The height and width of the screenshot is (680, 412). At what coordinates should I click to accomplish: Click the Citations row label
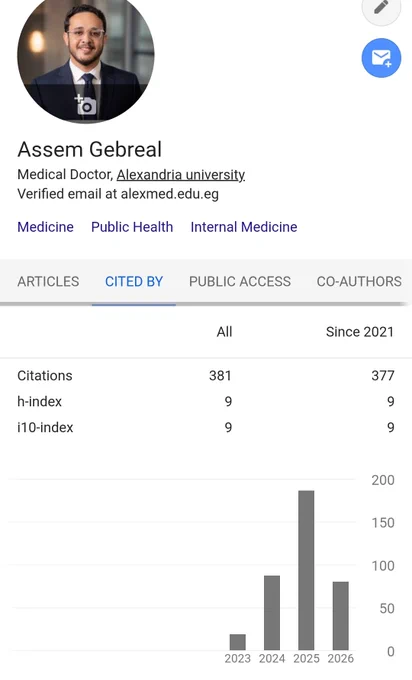click(45, 376)
